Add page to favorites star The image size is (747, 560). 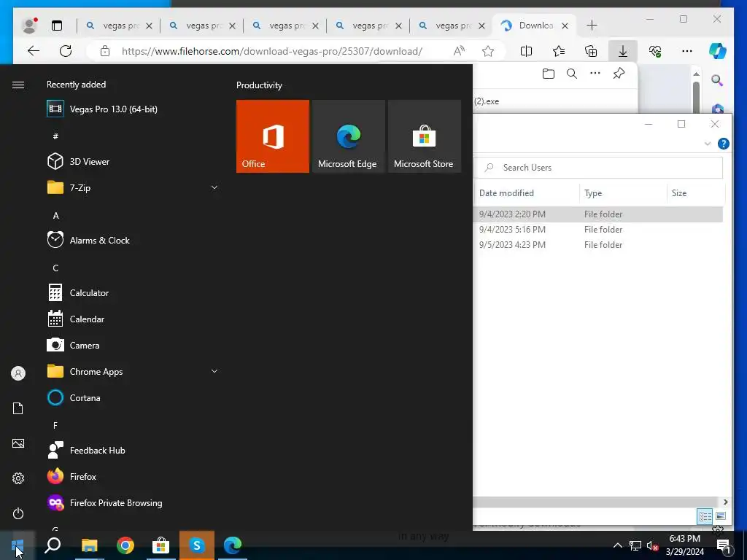click(x=488, y=51)
